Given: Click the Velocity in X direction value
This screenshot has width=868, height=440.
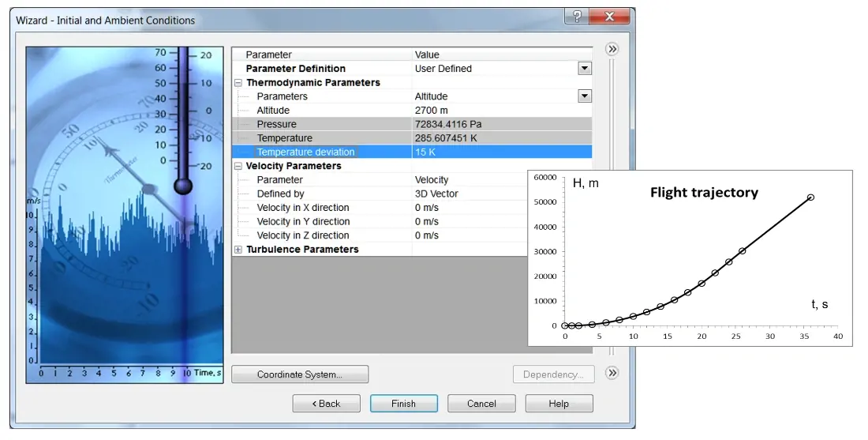Looking at the screenshot, I should (x=466, y=208).
